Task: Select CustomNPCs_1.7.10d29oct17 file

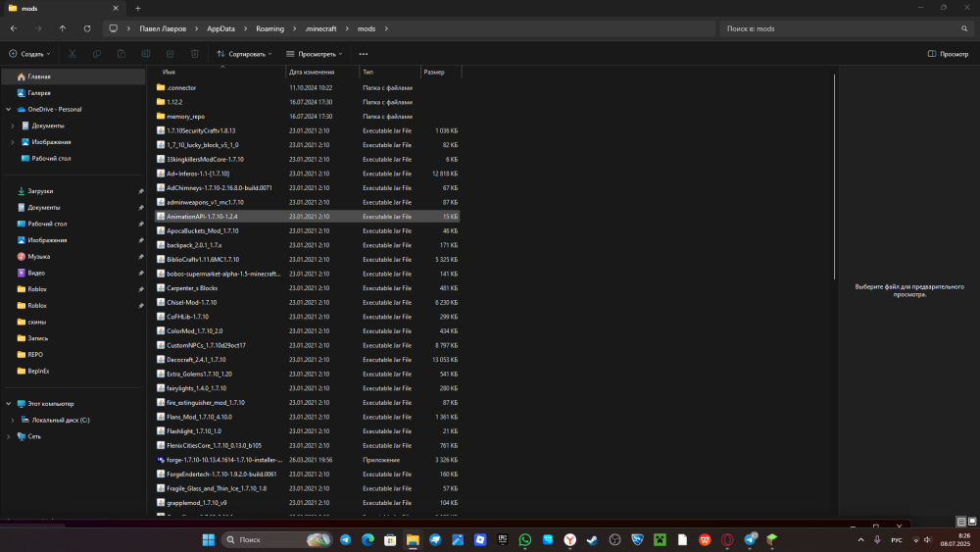Action: (x=307, y=345)
